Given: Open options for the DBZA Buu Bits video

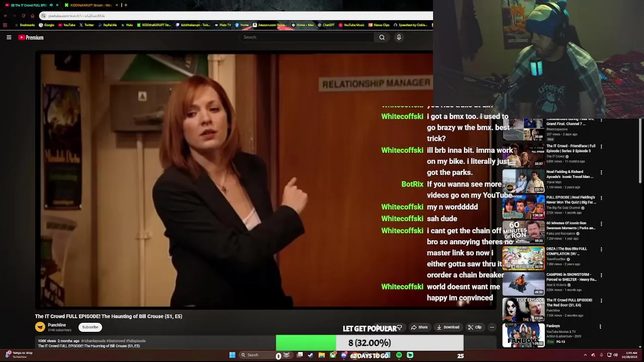Looking at the screenshot, I should coord(601,249).
